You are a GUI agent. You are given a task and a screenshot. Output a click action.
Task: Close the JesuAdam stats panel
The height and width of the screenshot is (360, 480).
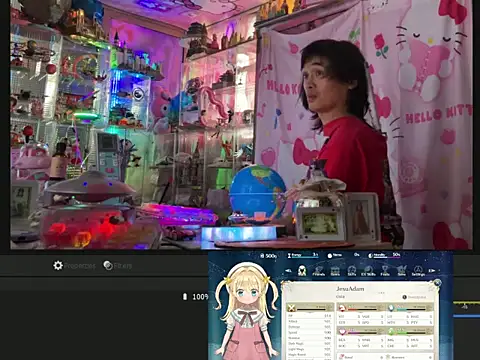[437, 283]
